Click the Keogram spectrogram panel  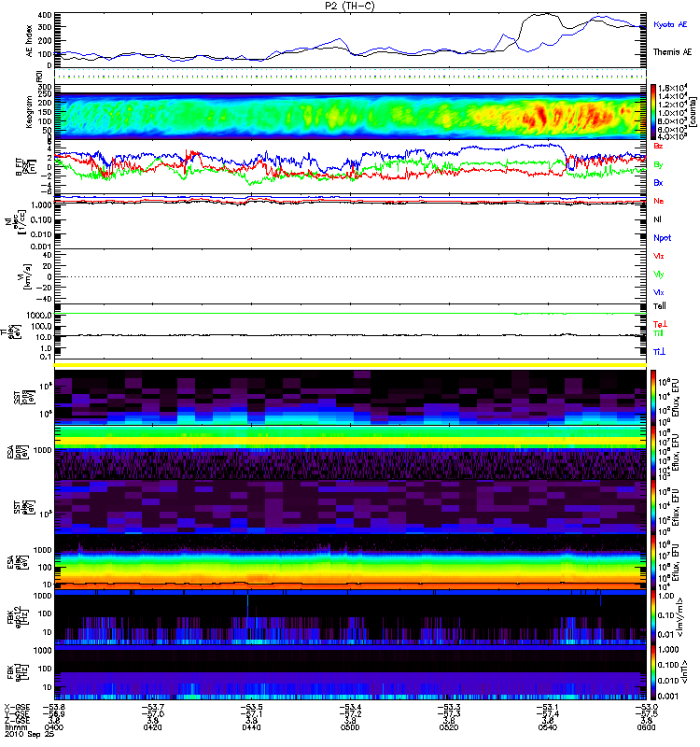pos(350,111)
